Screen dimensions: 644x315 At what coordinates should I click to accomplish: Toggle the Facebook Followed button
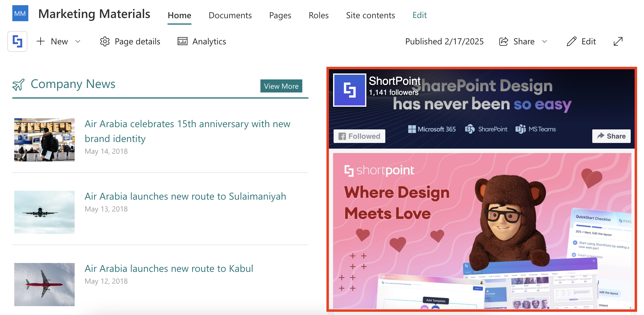click(359, 136)
